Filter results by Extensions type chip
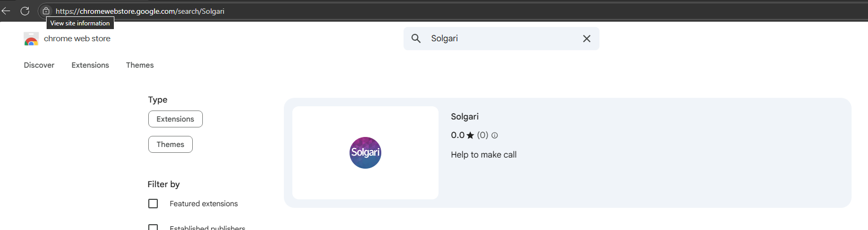This screenshot has width=868, height=230. 175,119
